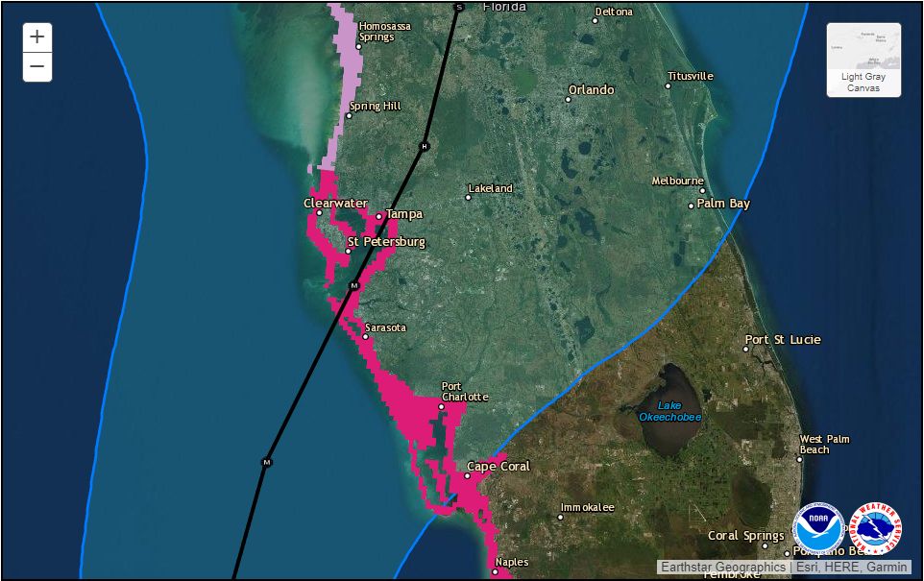Select the M track marker near Sarasota
924x581 pixels.
pos(353,286)
